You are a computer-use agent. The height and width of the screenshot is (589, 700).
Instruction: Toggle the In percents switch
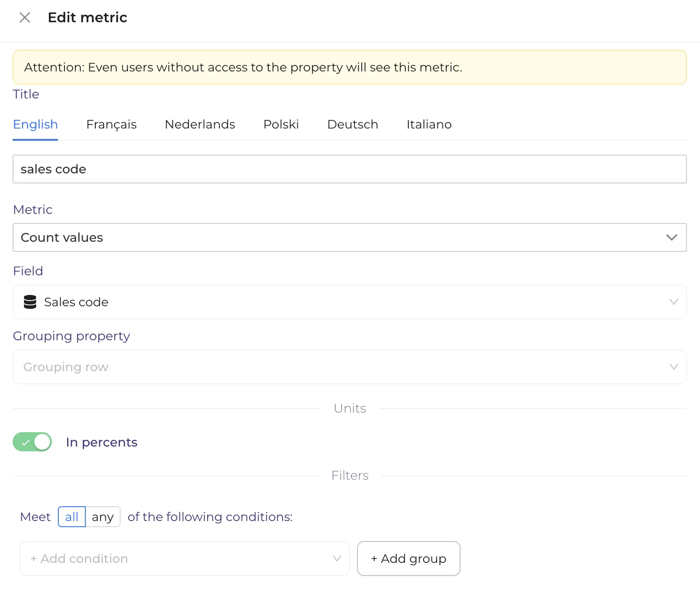point(32,442)
